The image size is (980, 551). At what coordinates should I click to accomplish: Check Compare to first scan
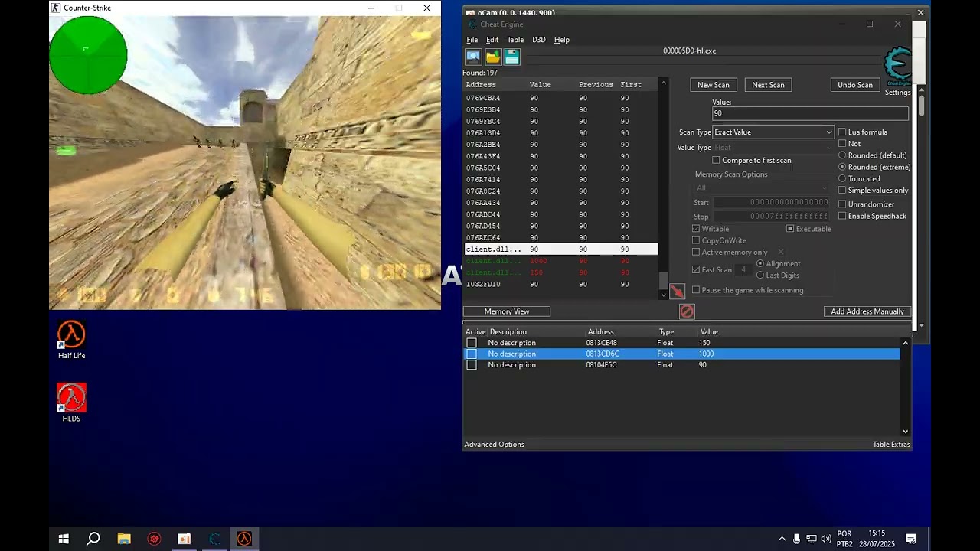pos(716,160)
